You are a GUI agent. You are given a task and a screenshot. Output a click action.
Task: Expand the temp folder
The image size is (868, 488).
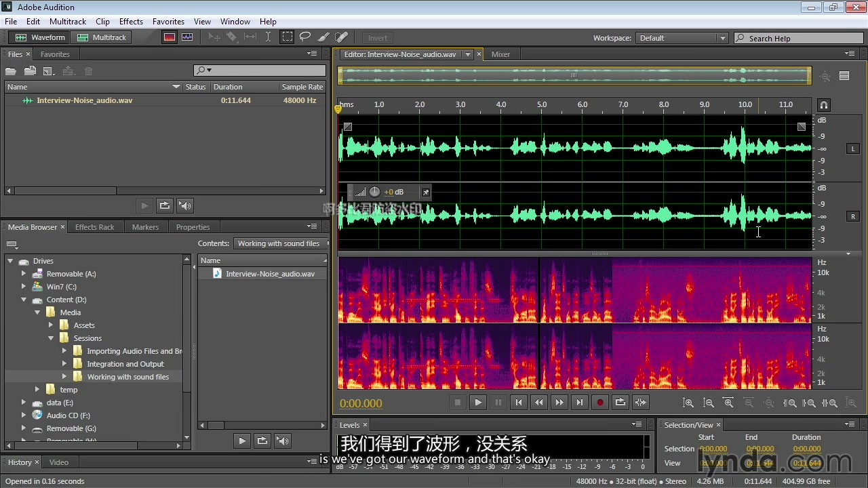[37, 390]
